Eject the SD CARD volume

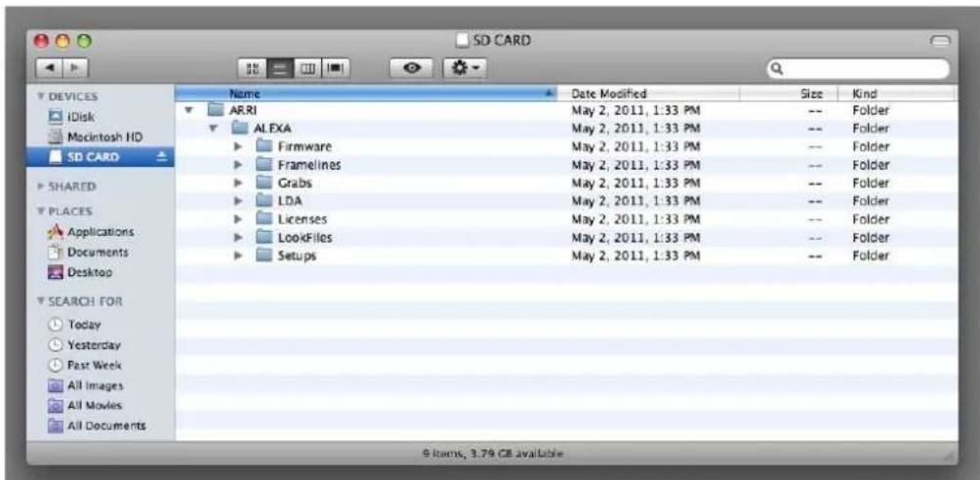(x=161, y=157)
